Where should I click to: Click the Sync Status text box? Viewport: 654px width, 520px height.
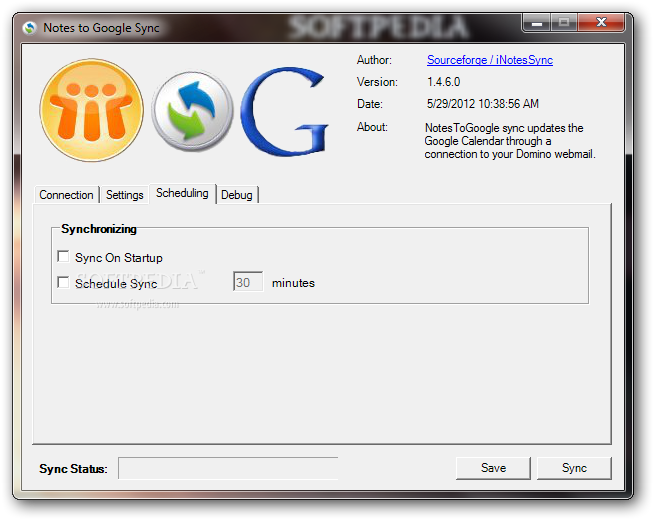(x=228, y=468)
